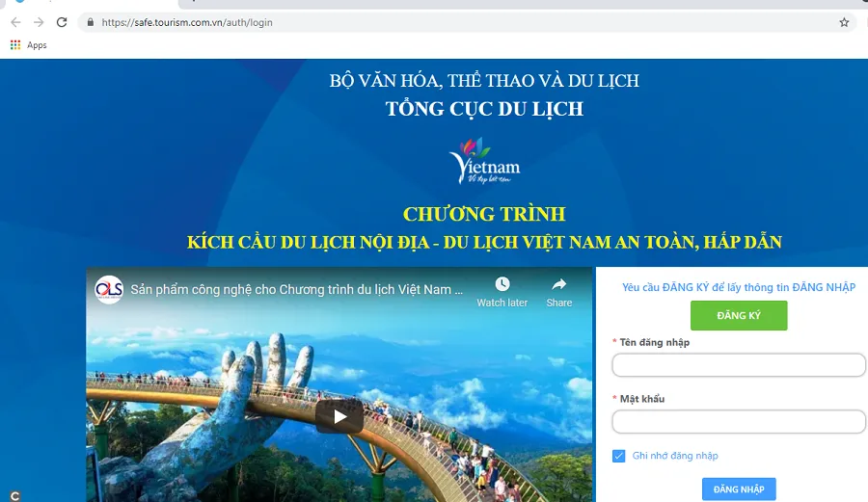Click the Watch later clock icon
The image size is (868, 502).
tap(502, 285)
